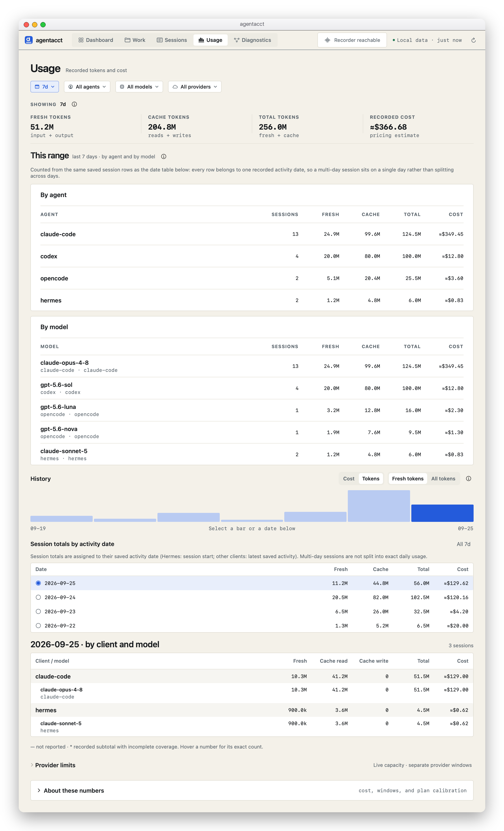Click the hermes client group row
Screen dimensions: 504x831
pyautogui.click(x=252, y=710)
